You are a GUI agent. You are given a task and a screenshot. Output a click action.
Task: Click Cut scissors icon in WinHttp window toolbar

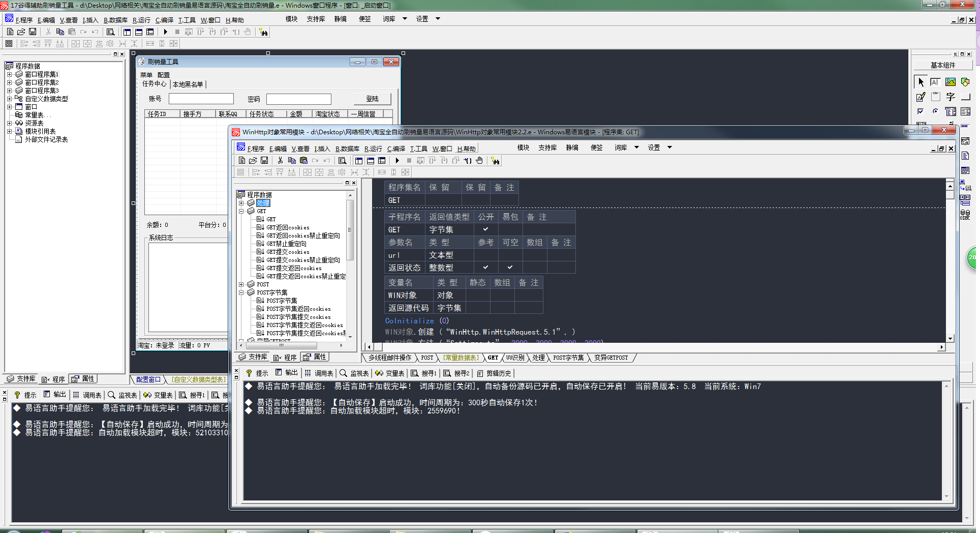(280, 160)
